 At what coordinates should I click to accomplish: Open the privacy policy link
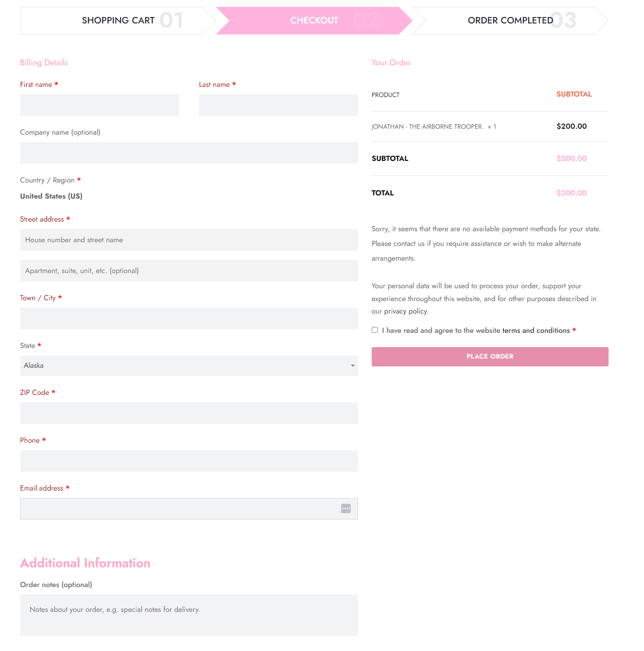(406, 311)
